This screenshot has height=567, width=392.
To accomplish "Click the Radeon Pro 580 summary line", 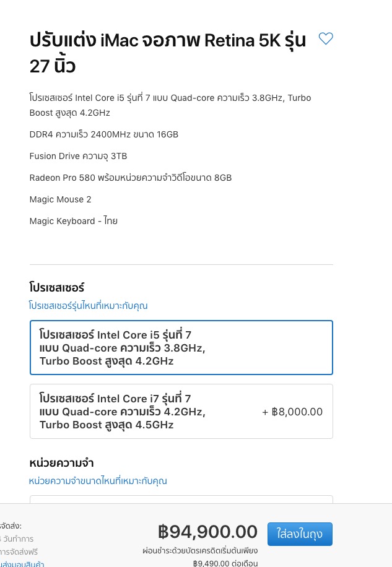I will pyautogui.click(x=130, y=178).
